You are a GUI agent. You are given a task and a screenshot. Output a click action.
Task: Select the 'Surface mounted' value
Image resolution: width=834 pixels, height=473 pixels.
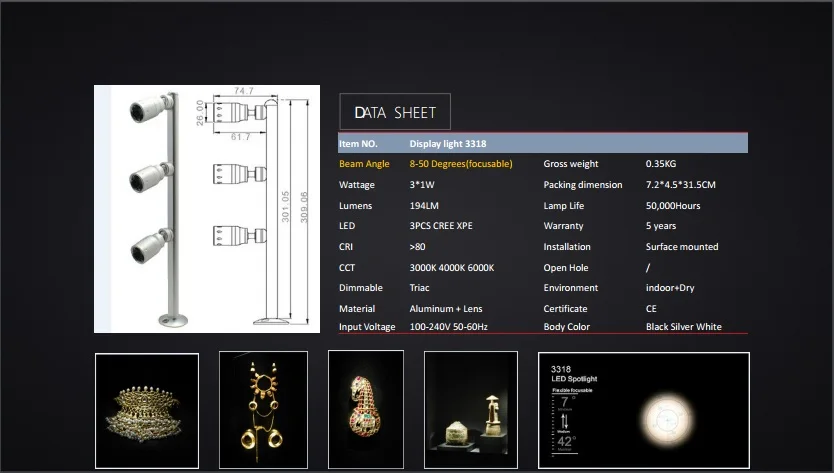pos(682,246)
